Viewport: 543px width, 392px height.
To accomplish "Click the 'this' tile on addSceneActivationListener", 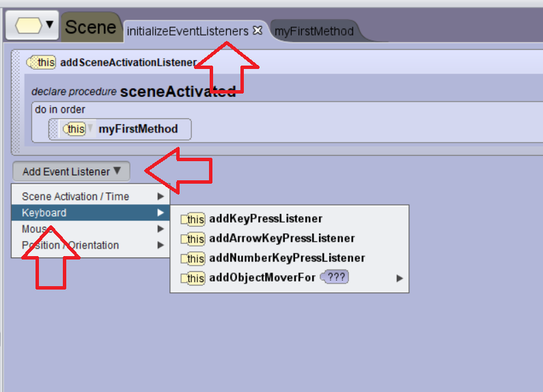I will (42, 62).
